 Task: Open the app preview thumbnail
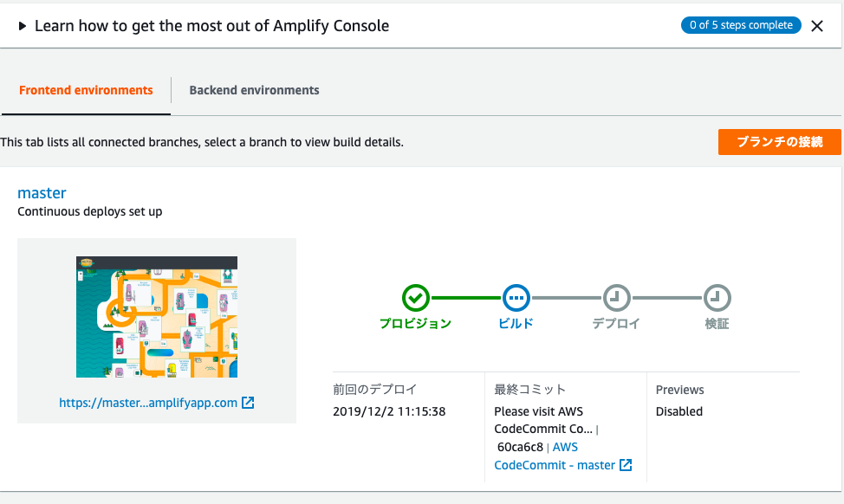pos(157,317)
